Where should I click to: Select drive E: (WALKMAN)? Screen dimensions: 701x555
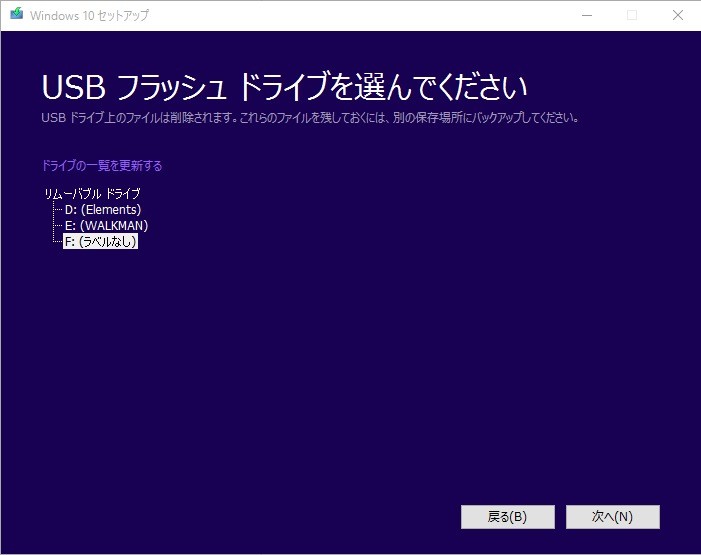106,225
